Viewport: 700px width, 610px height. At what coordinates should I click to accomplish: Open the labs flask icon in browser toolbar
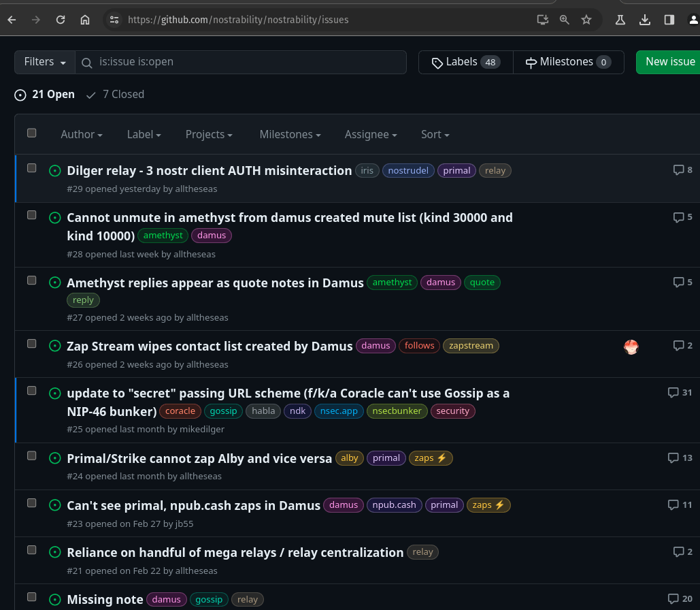(x=620, y=20)
